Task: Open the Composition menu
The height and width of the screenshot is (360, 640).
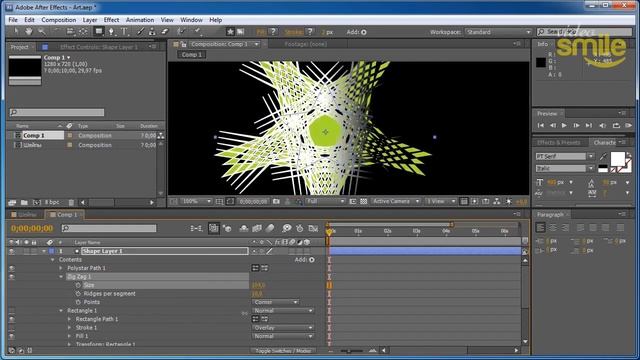Action: coord(58,20)
